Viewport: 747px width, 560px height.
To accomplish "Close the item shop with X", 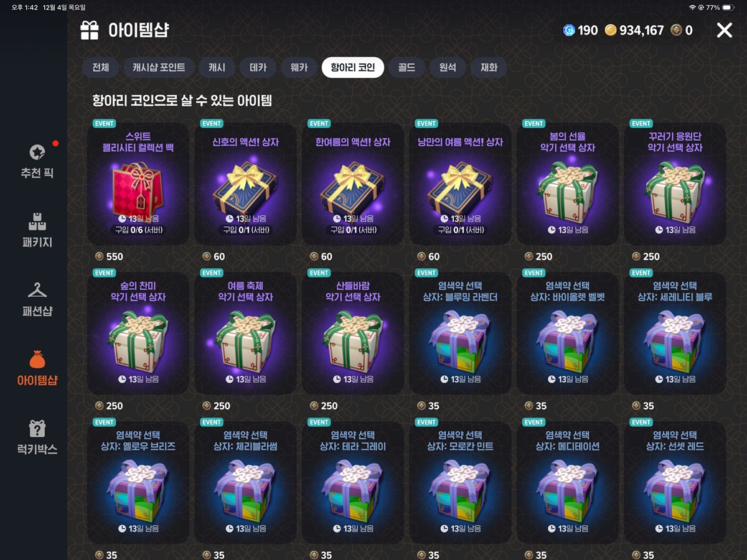I will click(x=724, y=30).
